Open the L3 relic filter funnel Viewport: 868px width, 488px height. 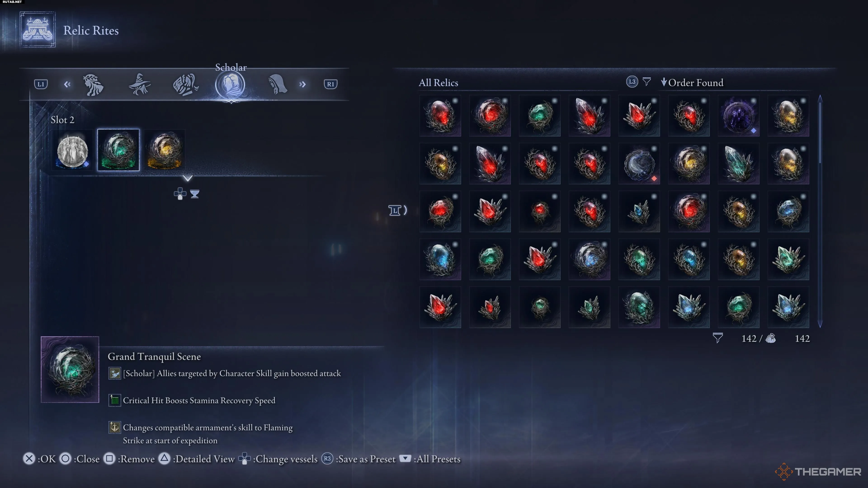tap(646, 82)
